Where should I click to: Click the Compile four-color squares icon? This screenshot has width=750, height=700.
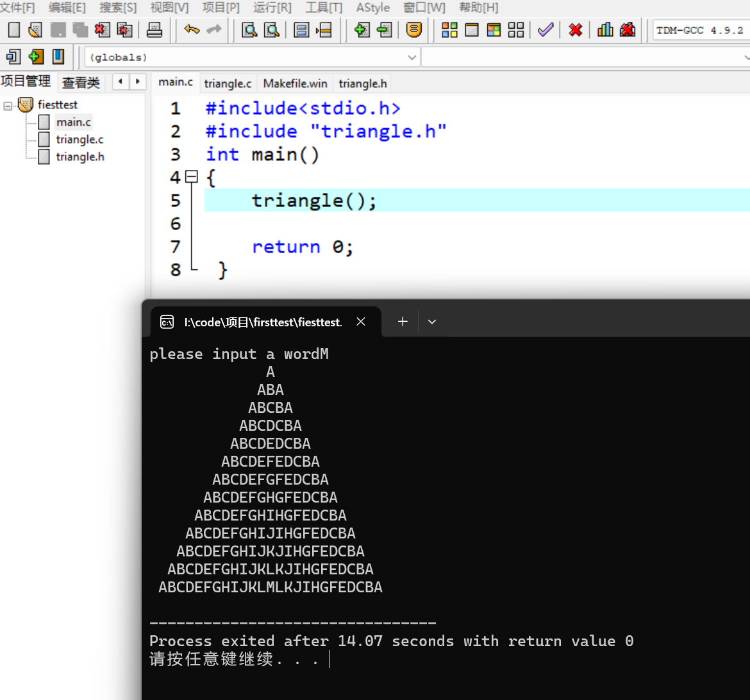[449, 30]
